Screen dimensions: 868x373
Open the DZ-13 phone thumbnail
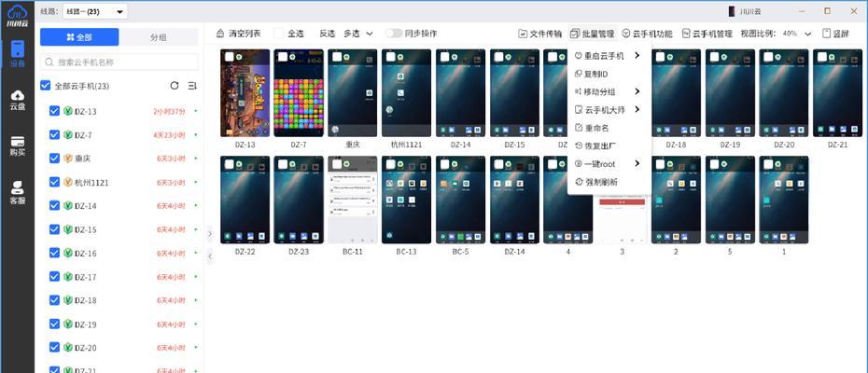245,93
